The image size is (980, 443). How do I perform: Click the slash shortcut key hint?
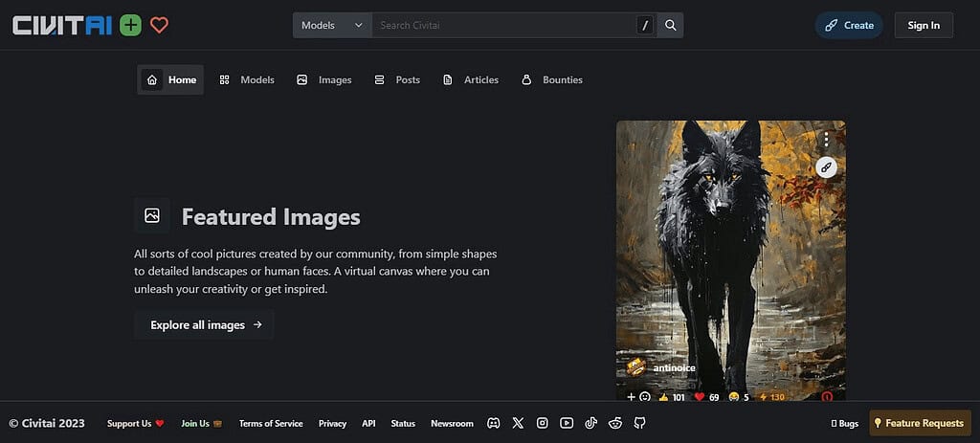click(x=646, y=25)
